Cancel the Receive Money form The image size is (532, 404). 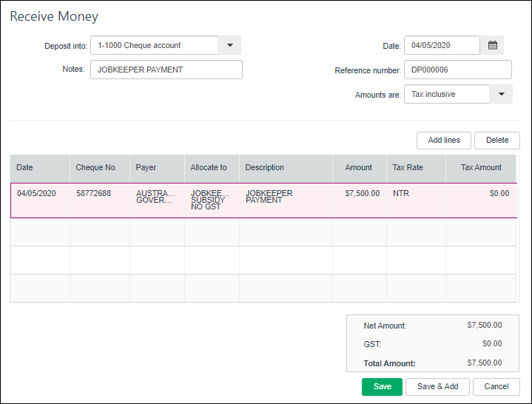pos(496,386)
